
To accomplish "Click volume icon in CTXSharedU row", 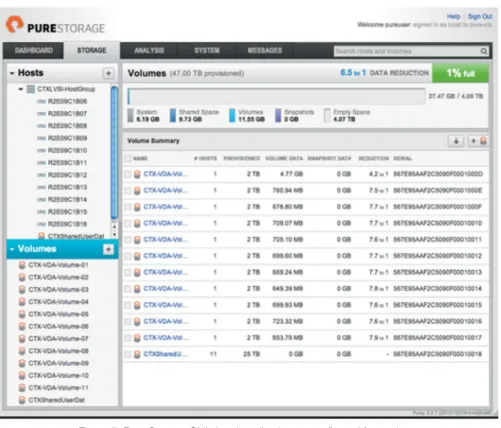I will 137,354.
